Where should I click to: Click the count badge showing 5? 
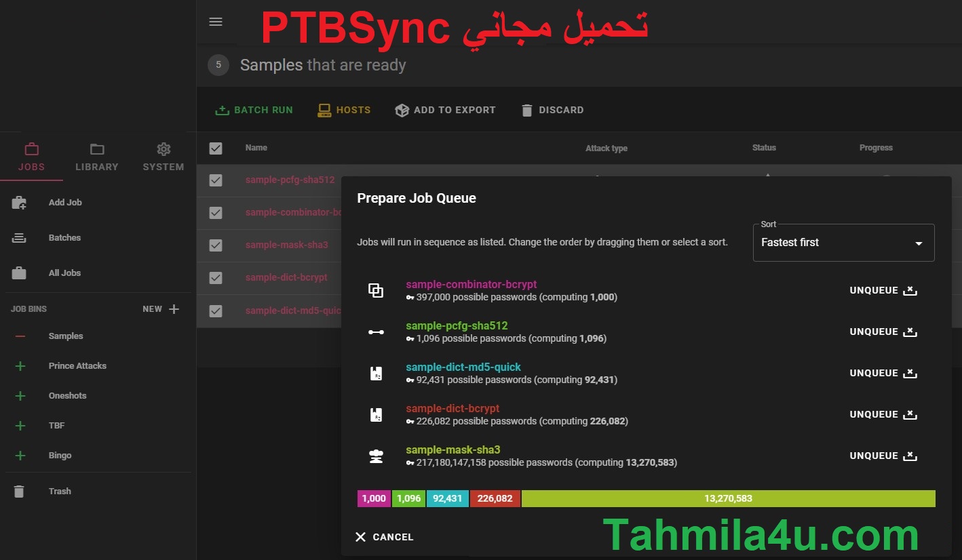[x=218, y=65]
